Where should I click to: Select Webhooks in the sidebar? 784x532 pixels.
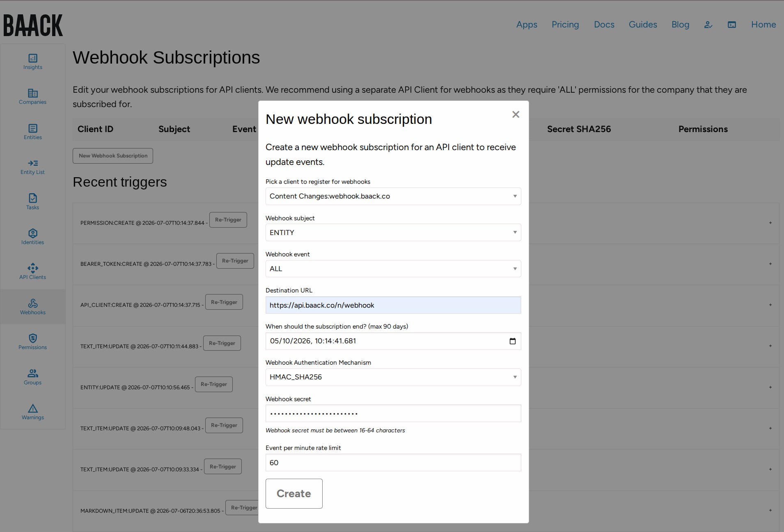[33, 307]
